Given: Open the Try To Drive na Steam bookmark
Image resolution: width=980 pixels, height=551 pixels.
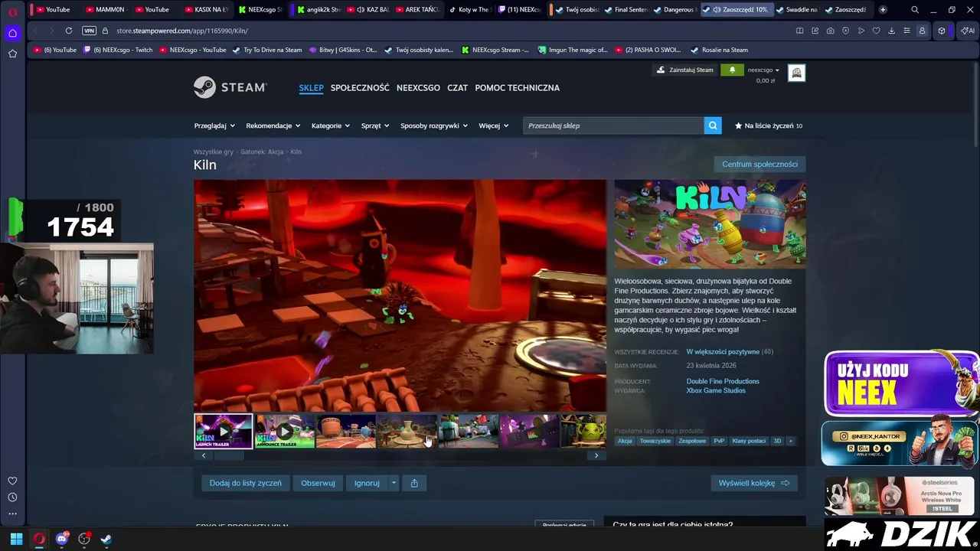Looking at the screenshot, I should (267, 50).
